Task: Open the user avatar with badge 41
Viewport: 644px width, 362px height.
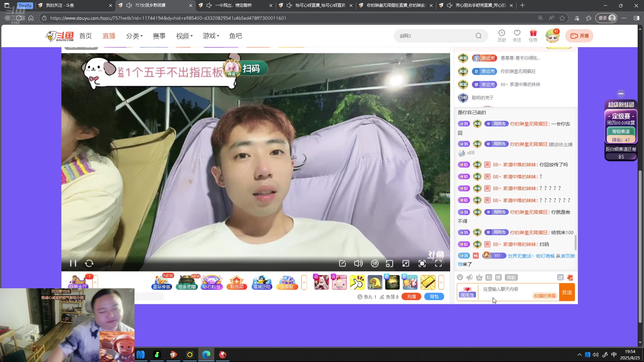Action: (x=552, y=36)
